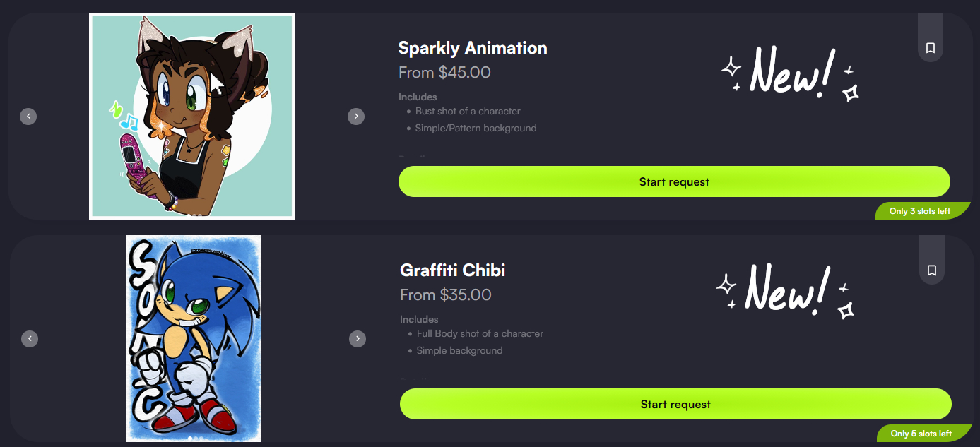Open the Graffiti Chibi Sonic artwork

(194, 339)
